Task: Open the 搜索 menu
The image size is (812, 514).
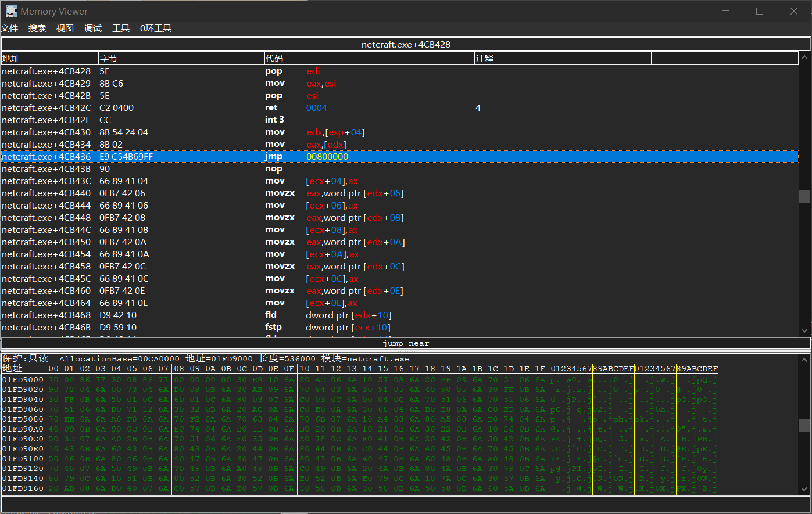Action: tap(37, 28)
